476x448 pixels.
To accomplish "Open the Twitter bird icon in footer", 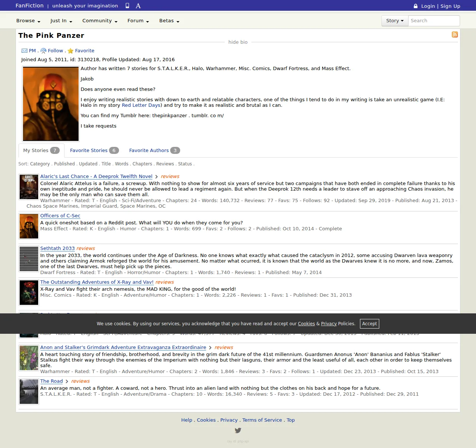I will coord(238,431).
